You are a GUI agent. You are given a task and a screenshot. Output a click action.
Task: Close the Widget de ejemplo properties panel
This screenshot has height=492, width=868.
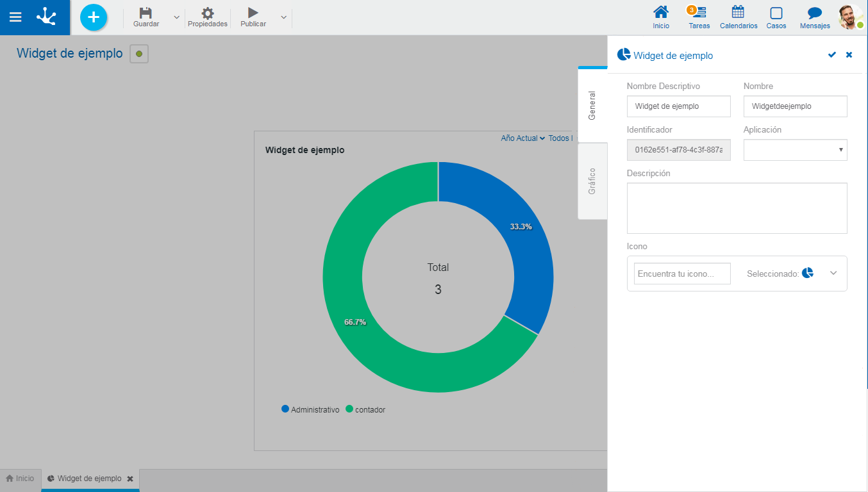pyautogui.click(x=849, y=55)
